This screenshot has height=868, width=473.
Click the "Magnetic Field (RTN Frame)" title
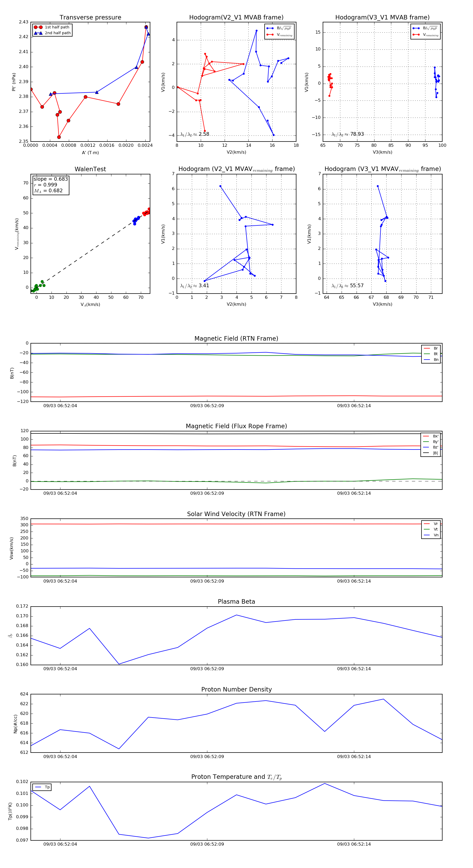tap(236, 339)
